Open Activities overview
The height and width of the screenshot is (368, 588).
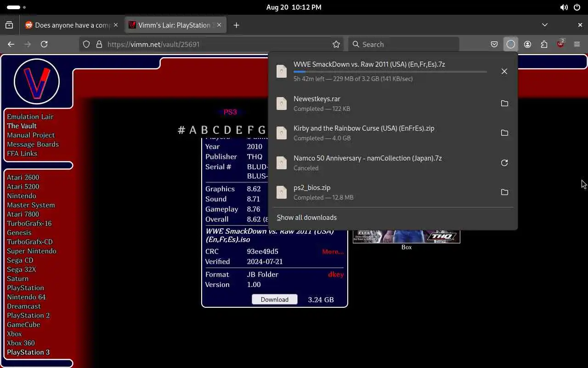click(17, 7)
